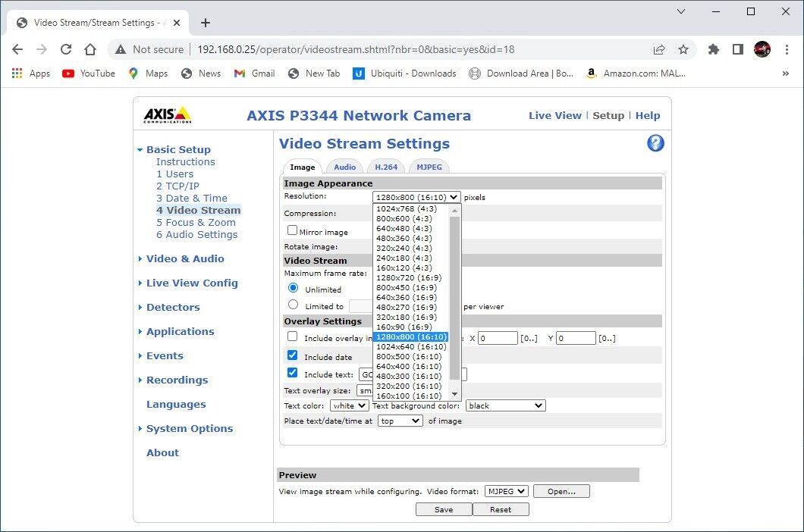Open Chrome three-dot menu
Screen dimensions: 804x532
(787, 49)
